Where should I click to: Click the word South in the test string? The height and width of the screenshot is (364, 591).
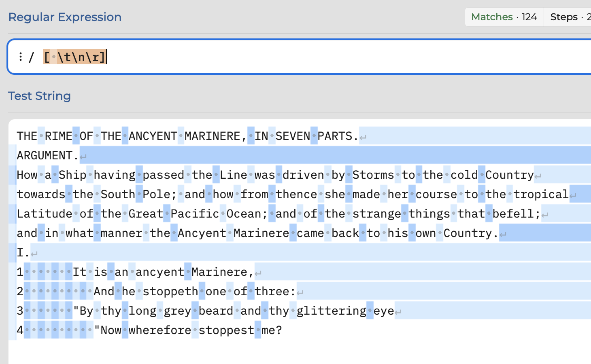pos(118,194)
